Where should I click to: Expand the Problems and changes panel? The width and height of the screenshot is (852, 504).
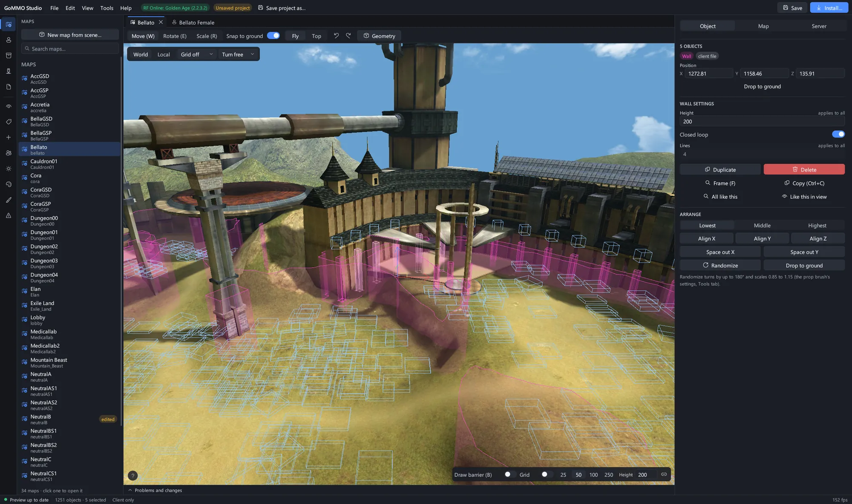pos(155,490)
